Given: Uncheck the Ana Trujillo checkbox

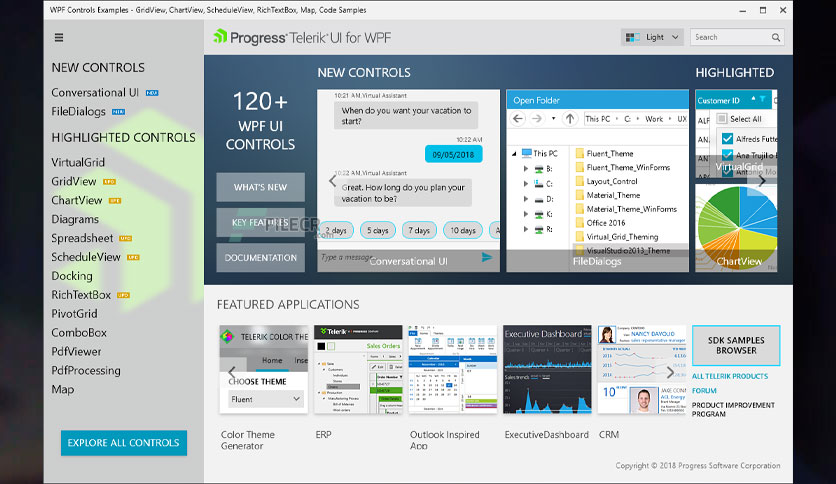Looking at the screenshot, I should tap(727, 155).
